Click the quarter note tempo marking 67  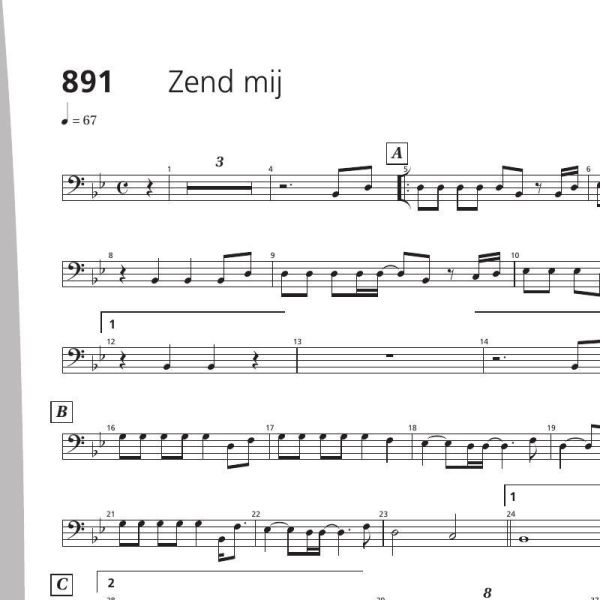[x=79, y=115]
